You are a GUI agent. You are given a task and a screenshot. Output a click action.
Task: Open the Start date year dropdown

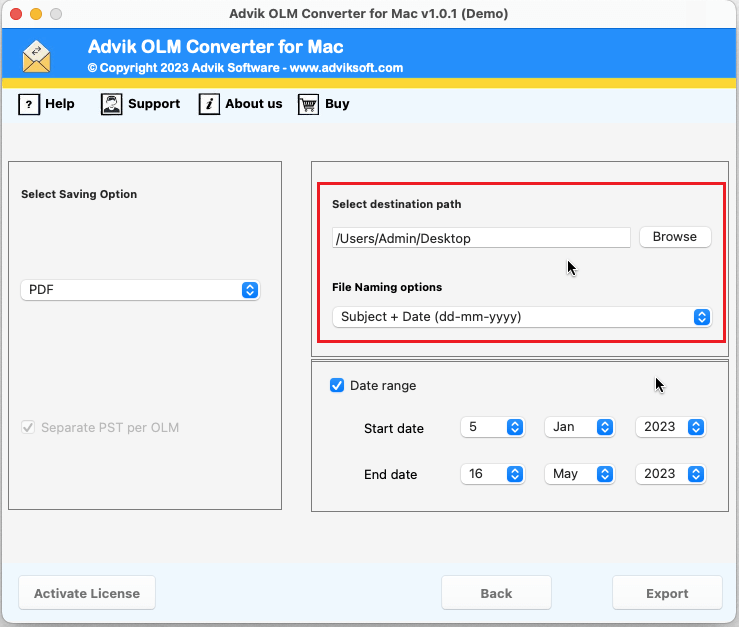(x=671, y=427)
